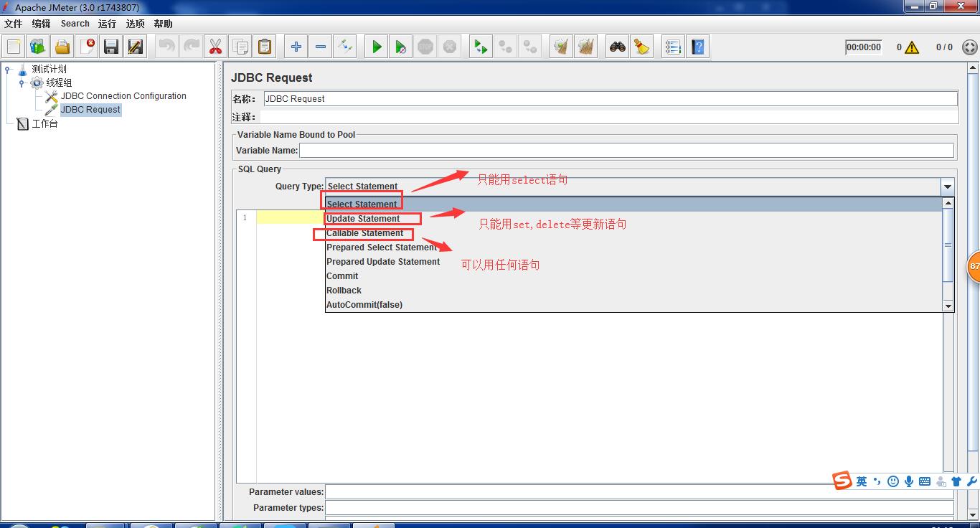Open the 帮助 menu
This screenshot has height=528, width=980.
point(164,24)
